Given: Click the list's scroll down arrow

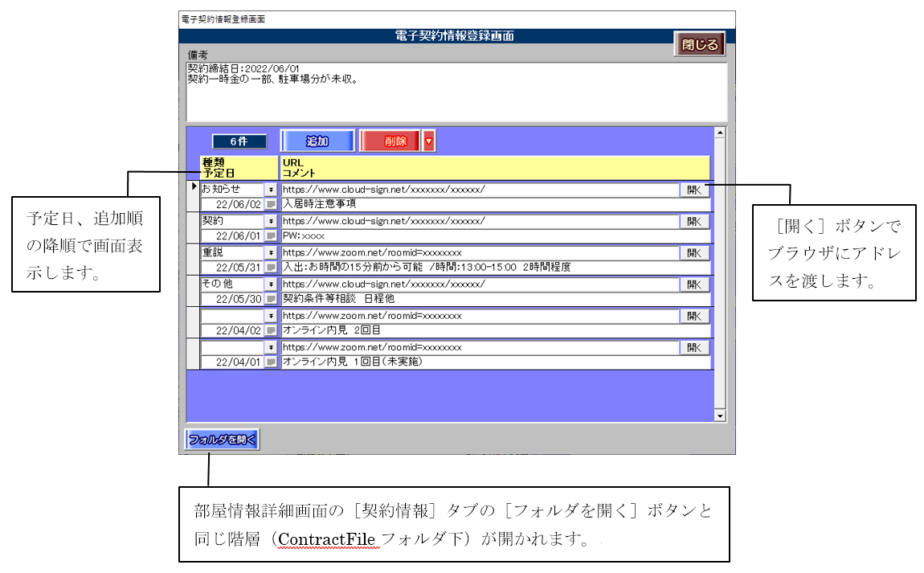Looking at the screenshot, I should tap(720, 415).
